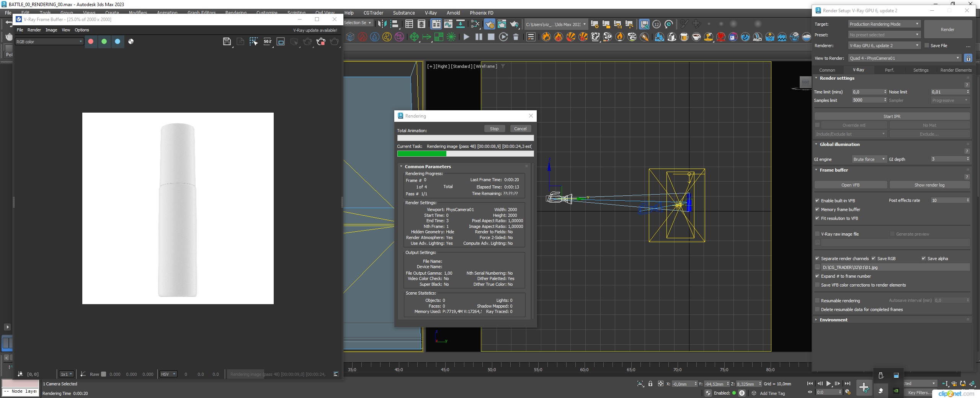Click the Mirror tool in main toolbar
The width and height of the screenshot is (980, 398).
[382, 24]
